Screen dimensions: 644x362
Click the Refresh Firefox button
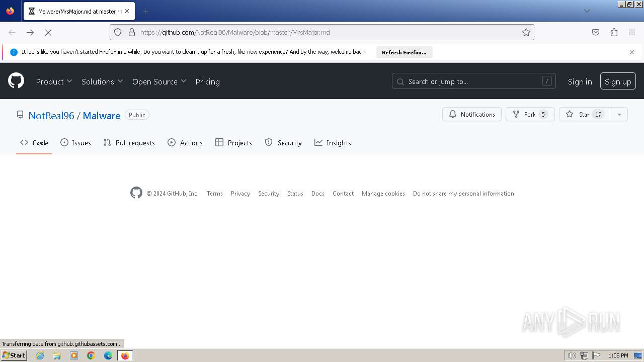pyautogui.click(x=404, y=52)
